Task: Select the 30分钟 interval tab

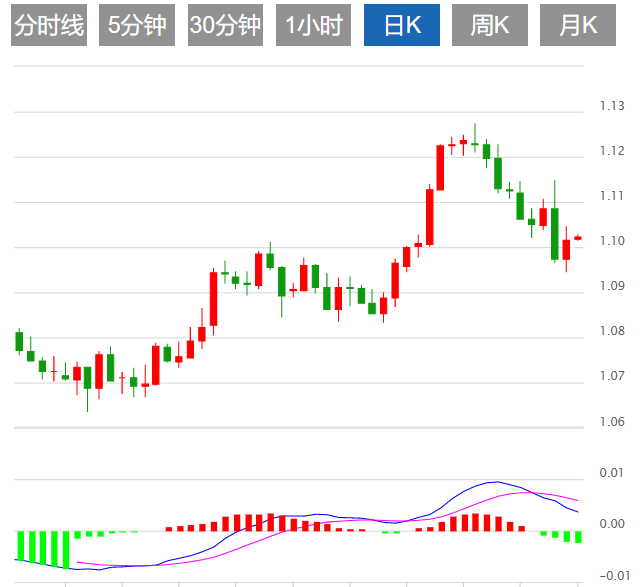Action: pos(225,25)
